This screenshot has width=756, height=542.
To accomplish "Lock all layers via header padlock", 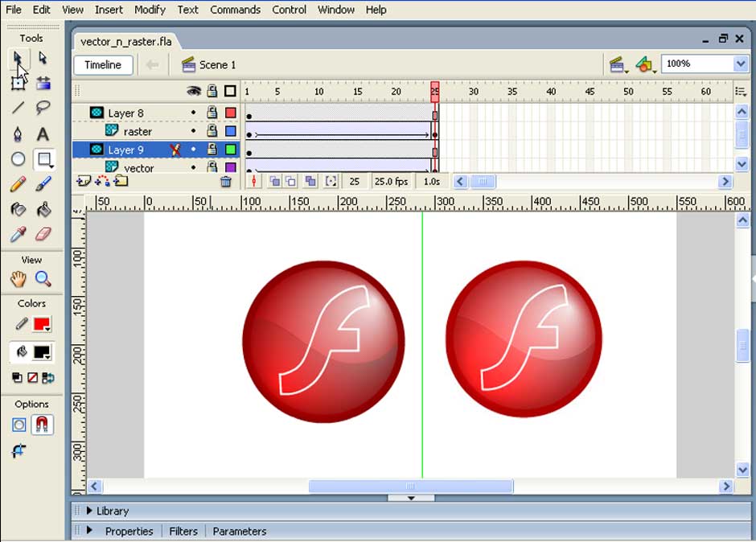I will tap(212, 91).
